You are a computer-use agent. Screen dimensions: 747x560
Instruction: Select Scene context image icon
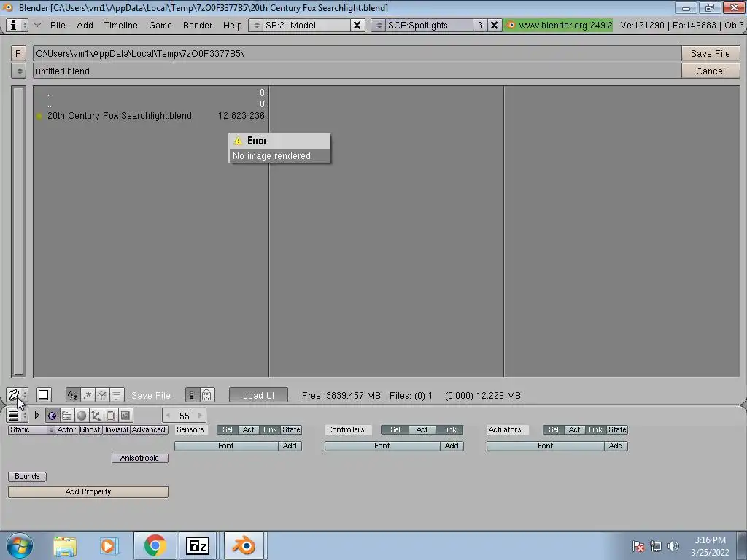[125, 416]
